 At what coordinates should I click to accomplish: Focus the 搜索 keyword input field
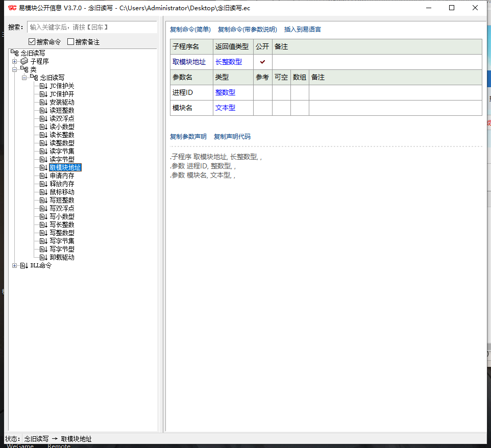click(x=92, y=27)
